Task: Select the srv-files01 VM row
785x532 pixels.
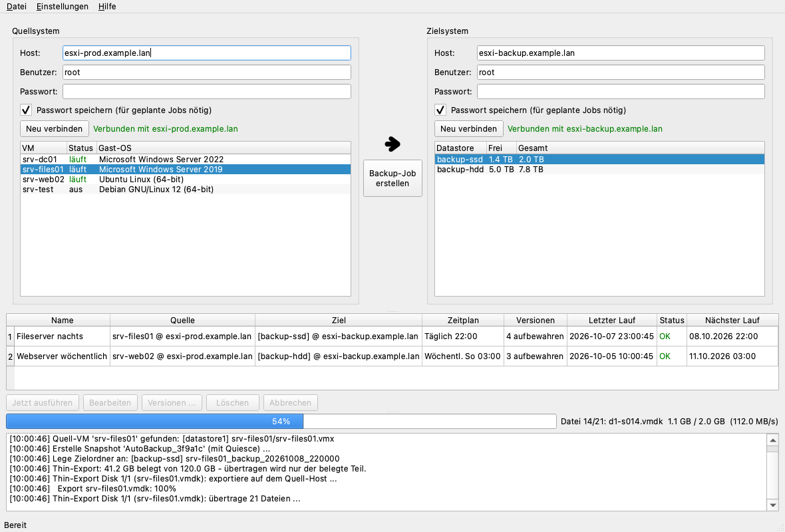Action: (x=186, y=169)
